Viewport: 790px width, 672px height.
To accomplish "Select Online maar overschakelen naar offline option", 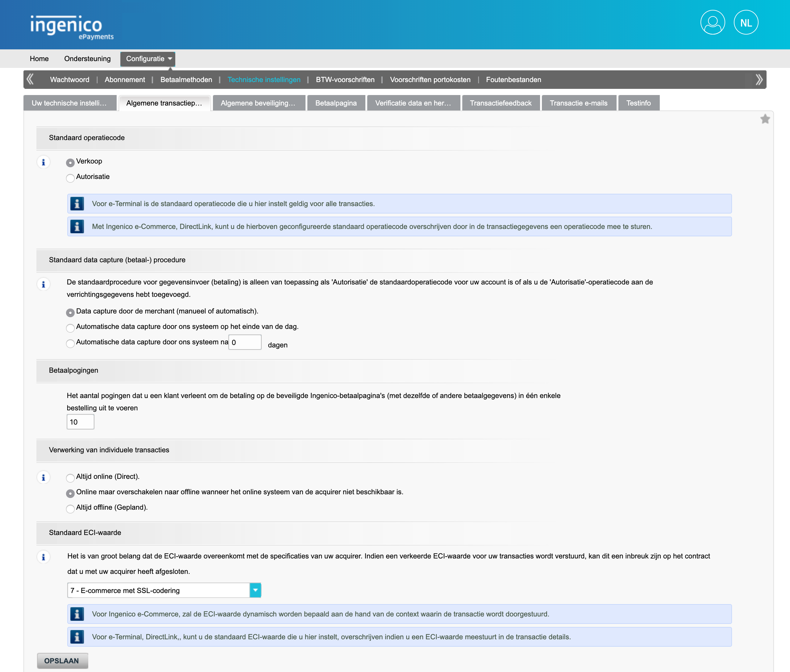I will 70,494.
